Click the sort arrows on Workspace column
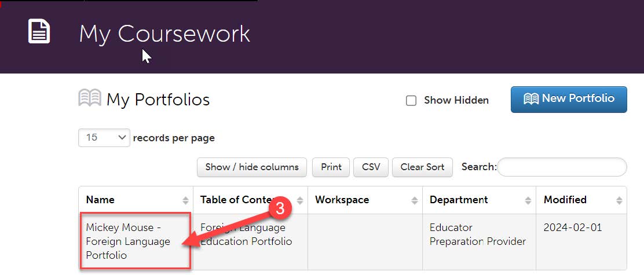 pos(415,200)
